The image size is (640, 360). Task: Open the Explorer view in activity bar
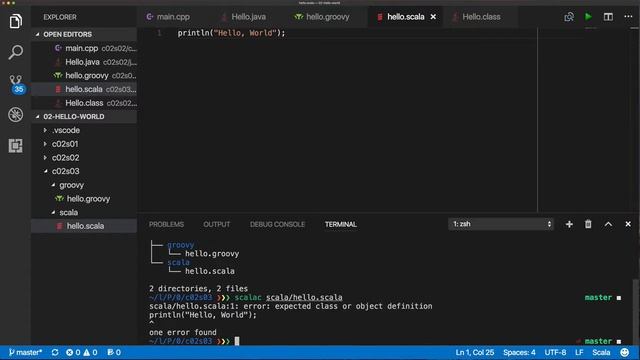point(16,21)
